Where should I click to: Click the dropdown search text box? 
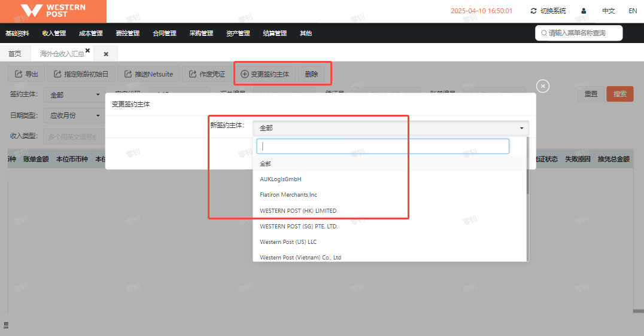click(383, 146)
